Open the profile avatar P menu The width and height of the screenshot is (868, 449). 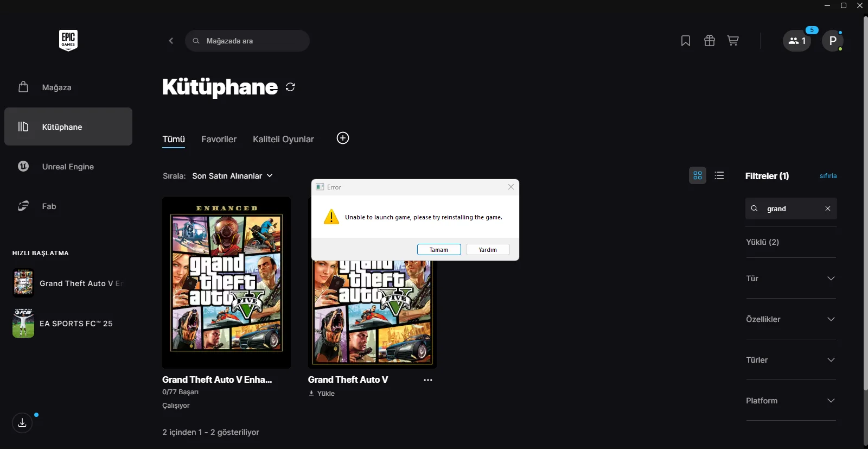point(833,41)
